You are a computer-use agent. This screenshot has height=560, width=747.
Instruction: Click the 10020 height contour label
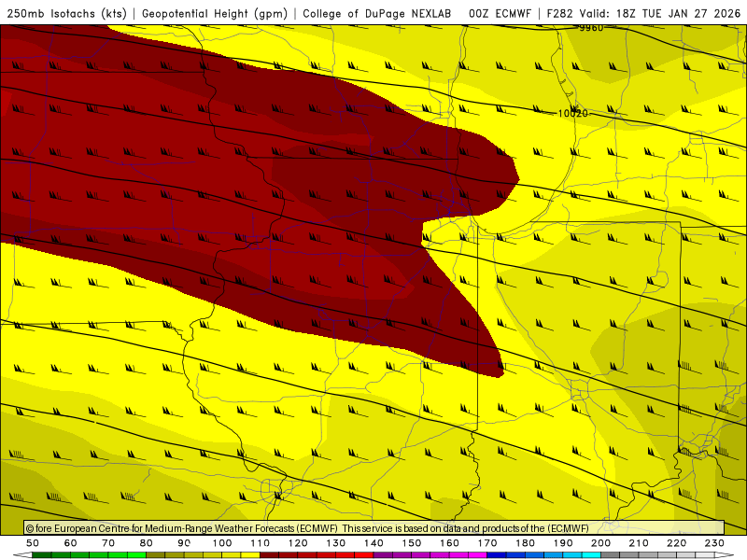click(572, 113)
